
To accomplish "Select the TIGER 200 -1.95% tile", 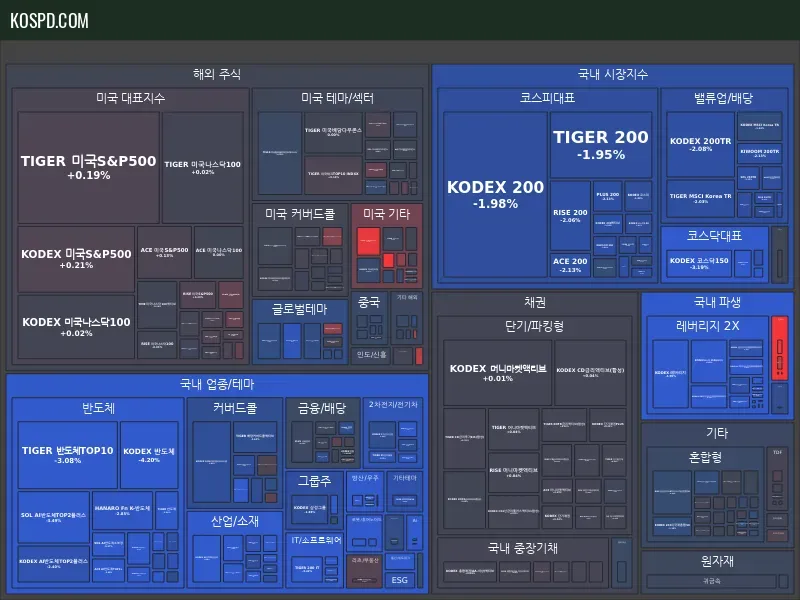I will (x=601, y=145).
